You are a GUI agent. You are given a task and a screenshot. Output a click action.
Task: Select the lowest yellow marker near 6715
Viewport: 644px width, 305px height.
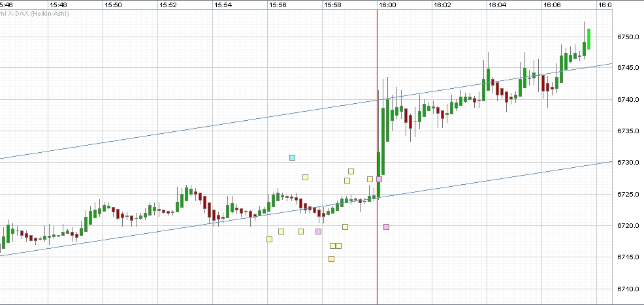(331, 259)
